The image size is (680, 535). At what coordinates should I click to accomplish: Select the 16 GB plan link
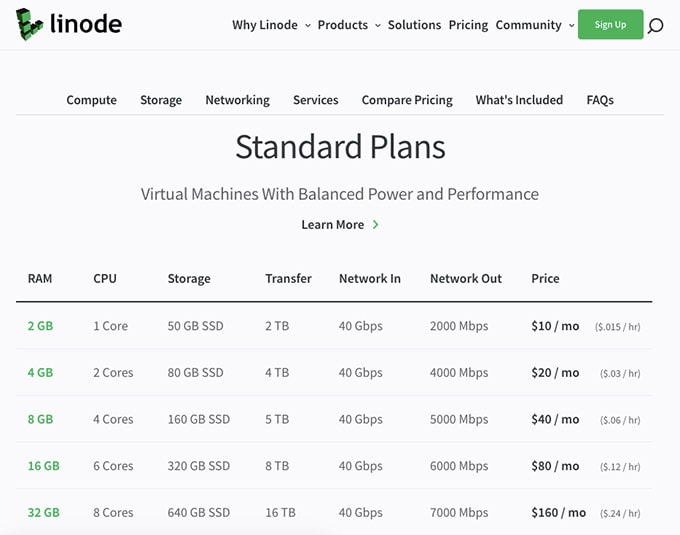(x=43, y=466)
